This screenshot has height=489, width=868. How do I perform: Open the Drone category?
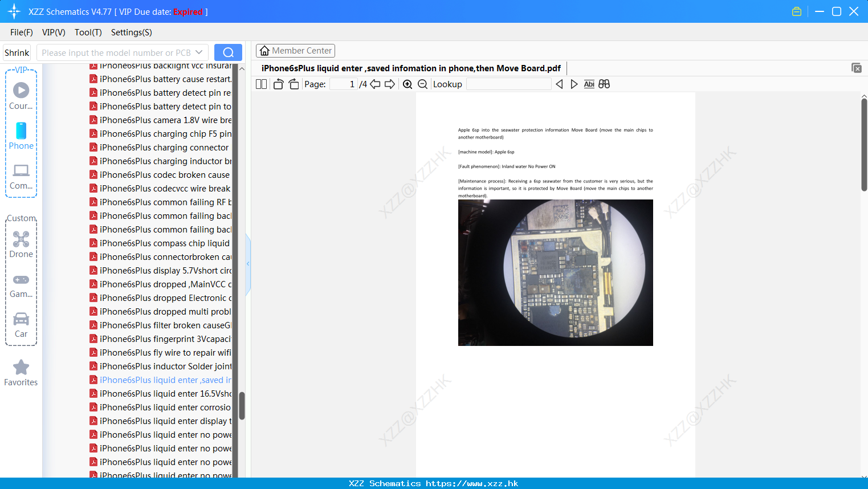(x=21, y=244)
